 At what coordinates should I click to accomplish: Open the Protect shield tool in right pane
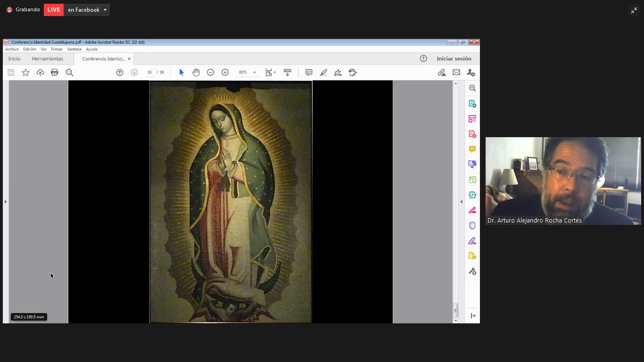(472, 225)
